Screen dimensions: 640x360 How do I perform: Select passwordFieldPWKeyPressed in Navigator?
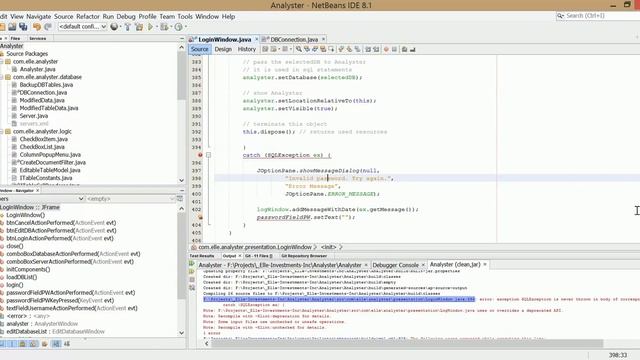coord(60,300)
